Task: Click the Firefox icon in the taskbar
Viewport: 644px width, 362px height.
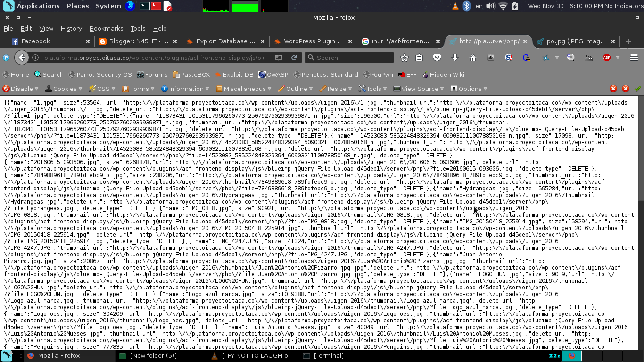Action: 31,356
